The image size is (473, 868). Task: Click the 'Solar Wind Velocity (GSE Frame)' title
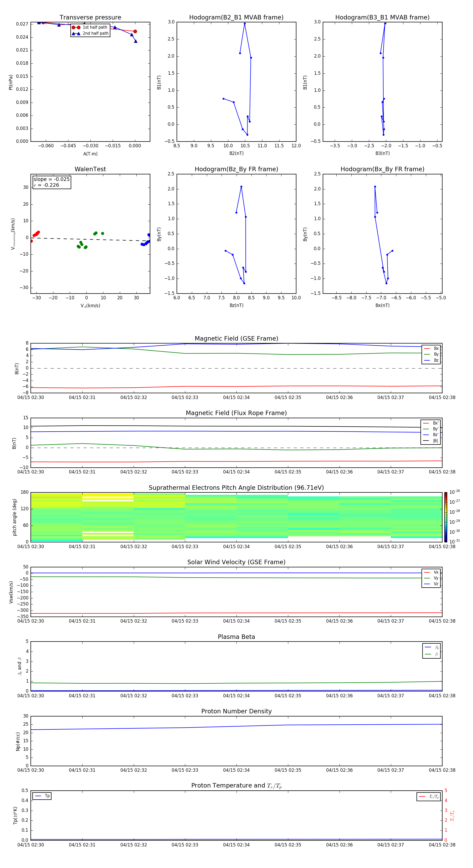click(236, 562)
